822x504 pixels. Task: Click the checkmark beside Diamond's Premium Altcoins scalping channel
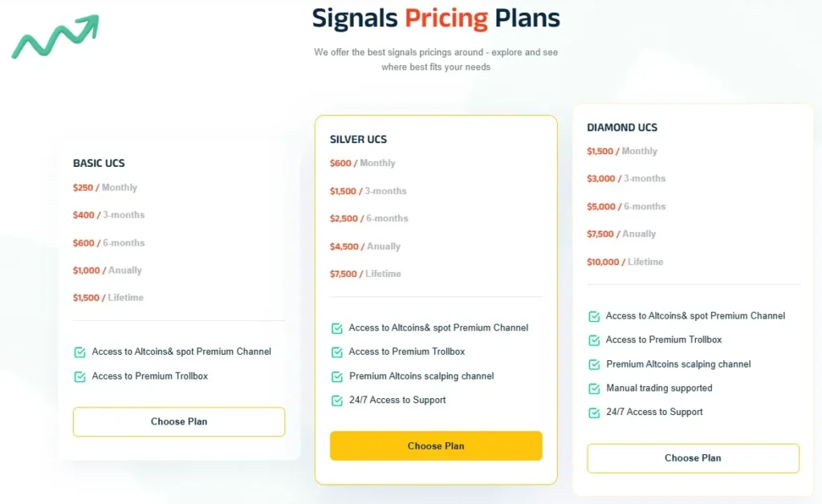point(593,364)
